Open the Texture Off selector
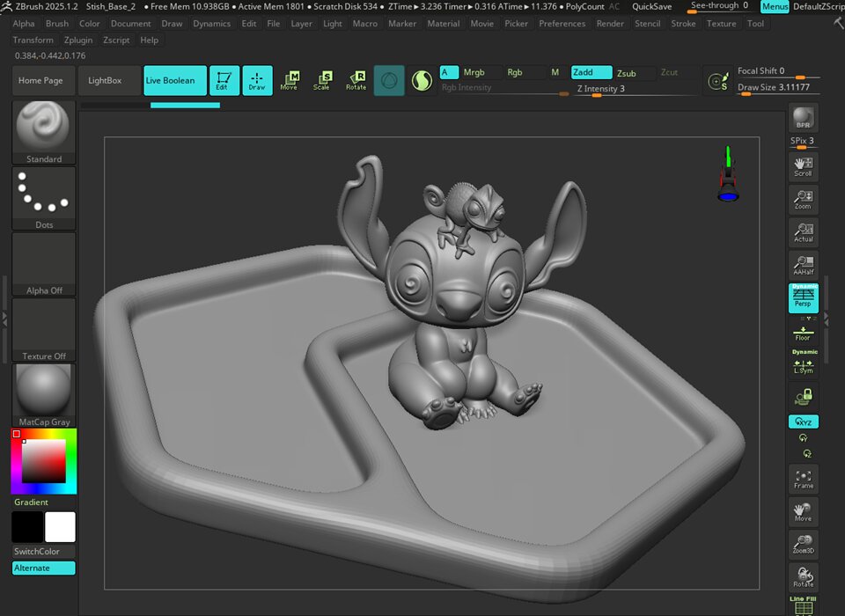845x616 pixels. [x=44, y=330]
